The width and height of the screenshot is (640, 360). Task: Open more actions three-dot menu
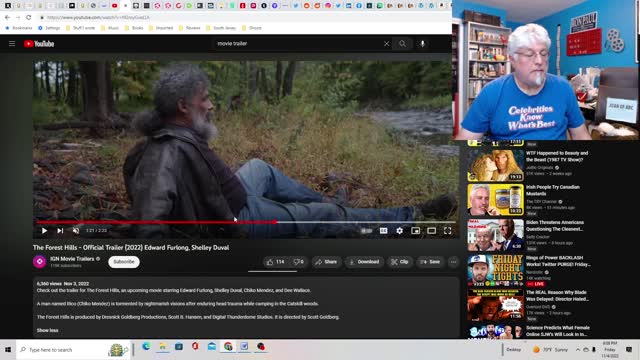pos(453,262)
